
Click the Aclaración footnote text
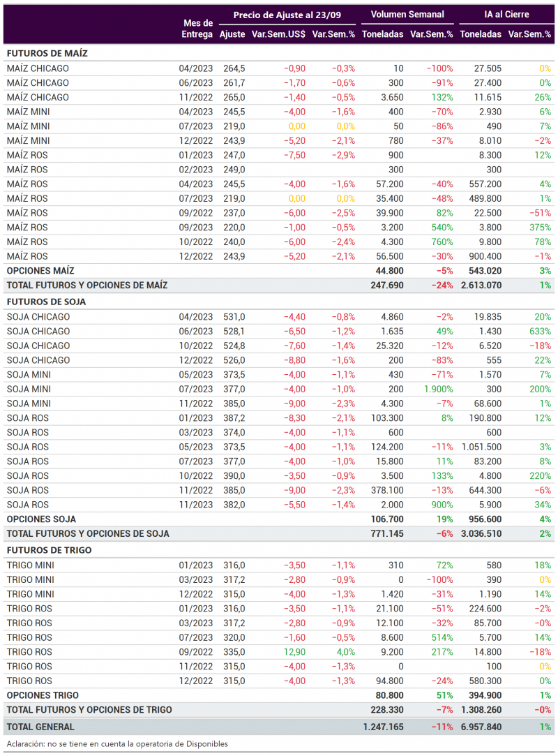click(x=117, y=744)
